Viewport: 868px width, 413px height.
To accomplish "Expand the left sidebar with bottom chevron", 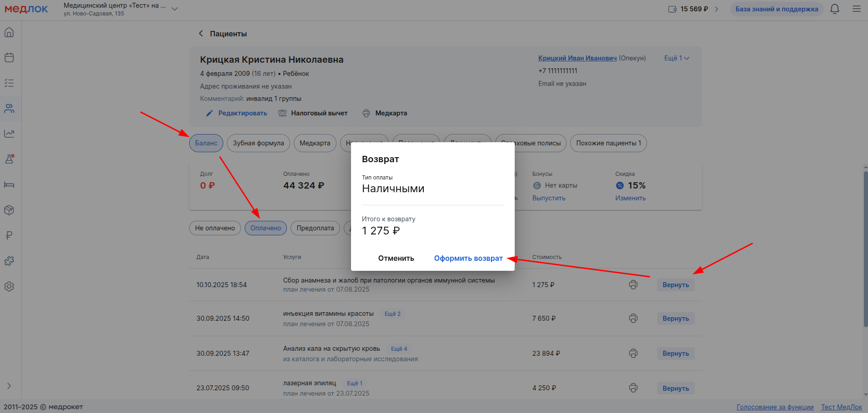I will click(x=9, y=386).
